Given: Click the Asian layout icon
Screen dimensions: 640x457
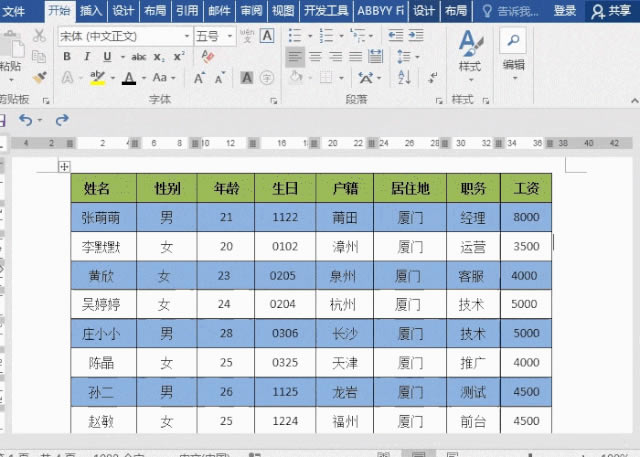Looking at the screenshot, I should pyautogui.click(x=366, y=77).
